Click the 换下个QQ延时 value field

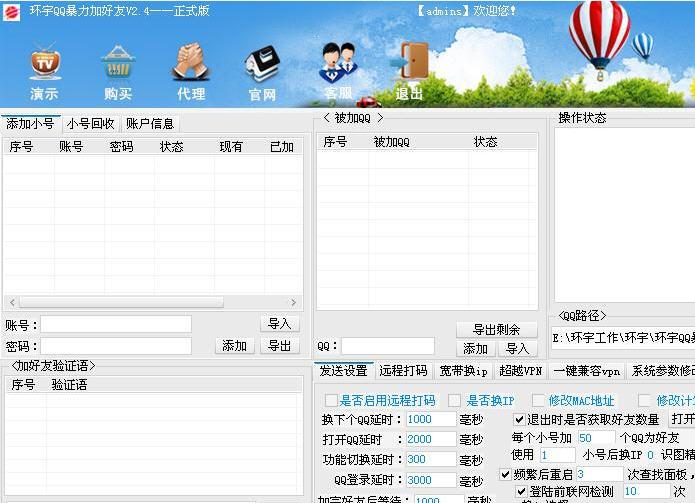pos(431,419)
